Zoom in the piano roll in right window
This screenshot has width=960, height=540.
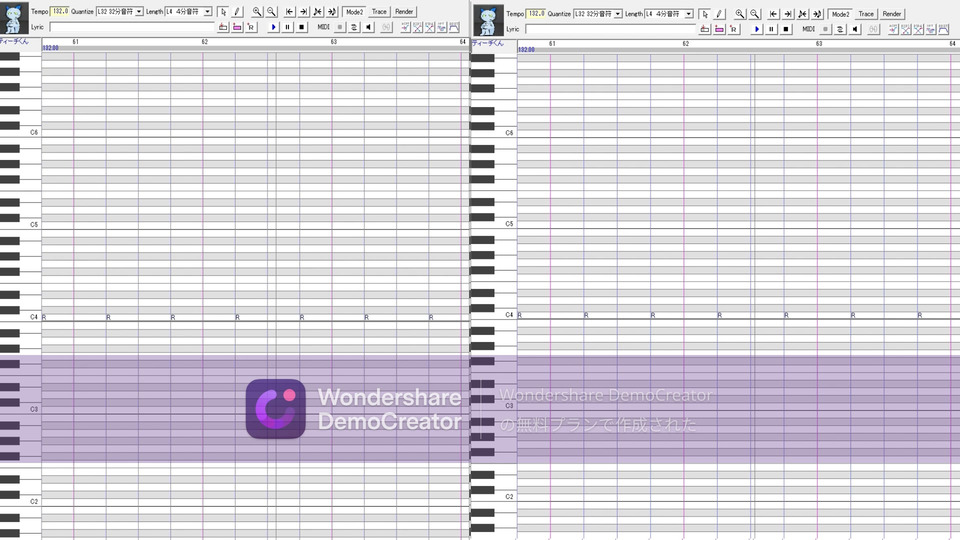[740, 13]
